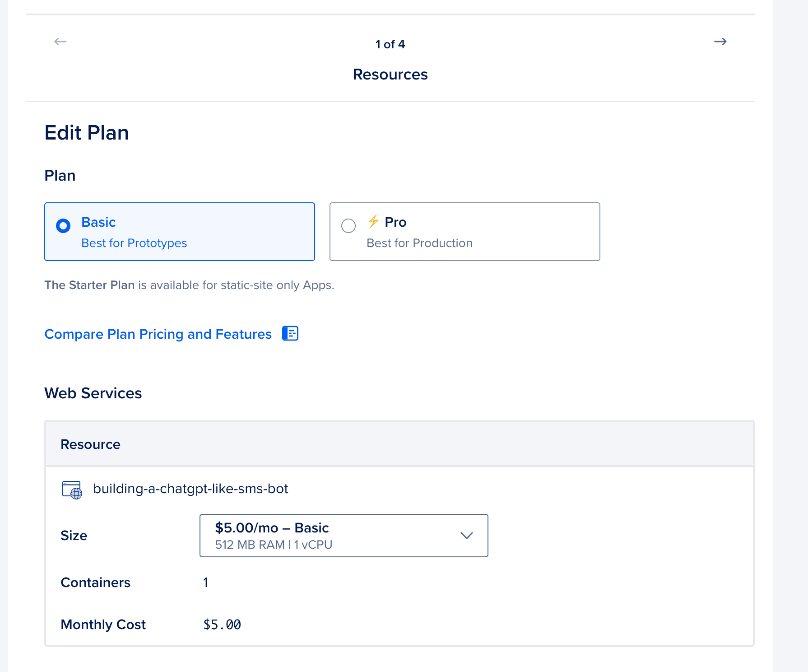
Task: Click the Best for Production description
Action: 419,243
